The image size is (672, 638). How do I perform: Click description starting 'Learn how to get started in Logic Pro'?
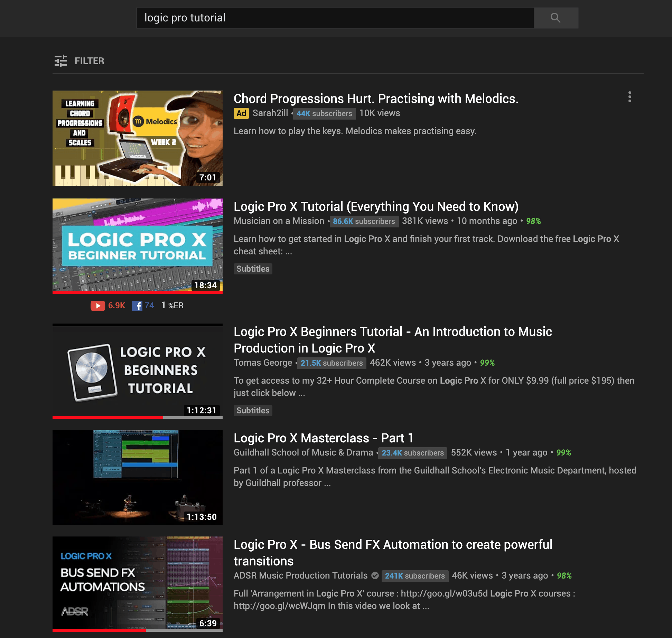tap(426, 245)
